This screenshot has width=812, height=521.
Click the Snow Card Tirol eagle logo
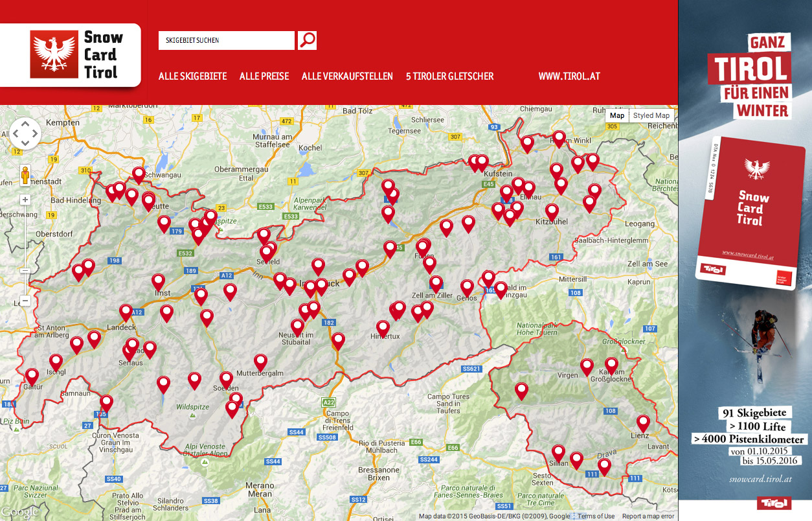(54, 54)
